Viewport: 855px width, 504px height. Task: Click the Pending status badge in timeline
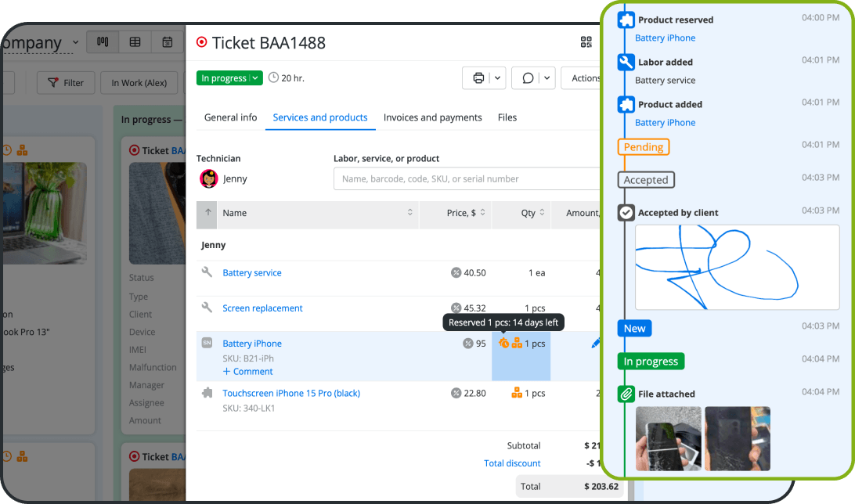(644, 147)
